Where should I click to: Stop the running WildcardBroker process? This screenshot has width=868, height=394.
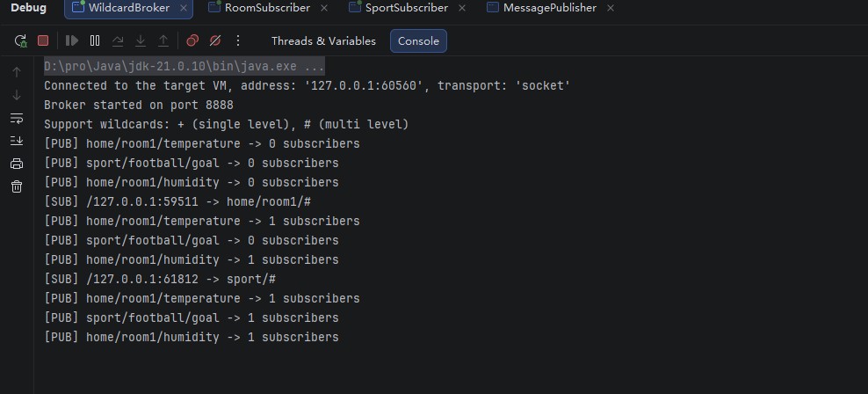point(43,40)
